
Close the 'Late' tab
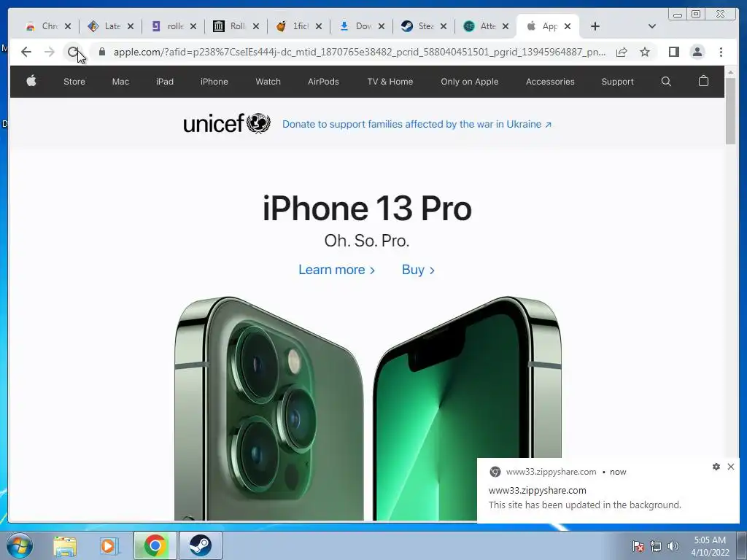(130, 27)
